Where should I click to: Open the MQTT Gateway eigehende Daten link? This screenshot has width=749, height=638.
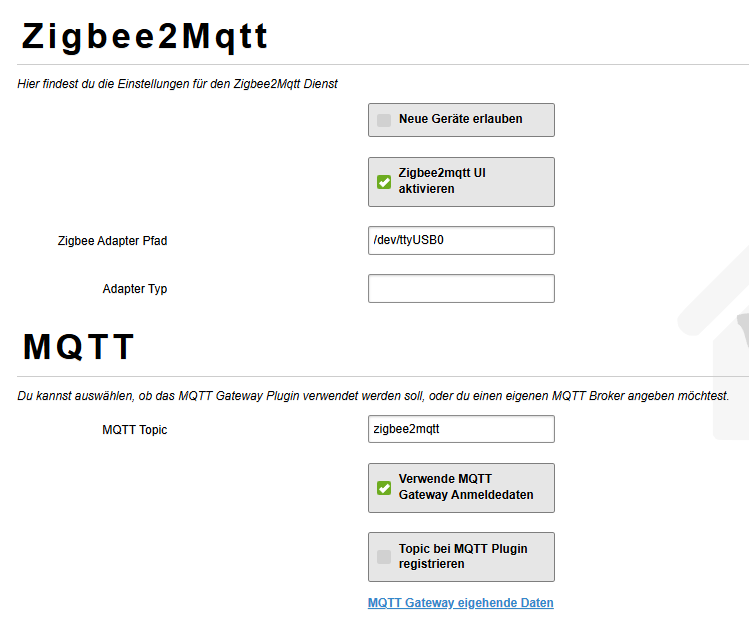(x=460, y=603)
